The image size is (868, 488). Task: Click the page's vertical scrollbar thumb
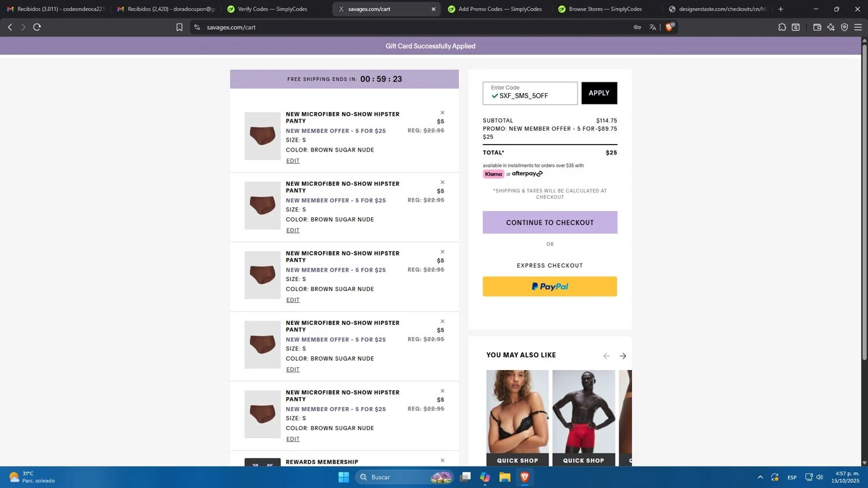point(865,202)
